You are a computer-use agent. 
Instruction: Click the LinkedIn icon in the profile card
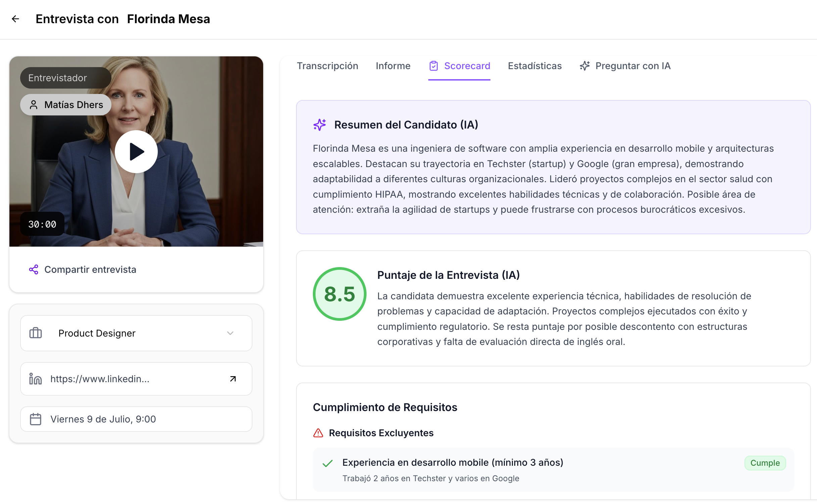pyautogui.click(x=36, y=379)
